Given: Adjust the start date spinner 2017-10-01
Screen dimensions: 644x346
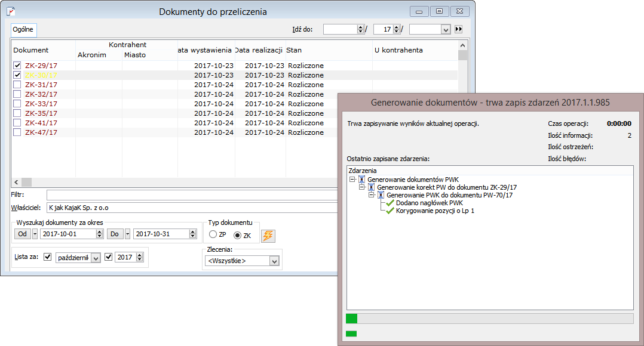Looking at the screenshot, I should pos(99,234).
